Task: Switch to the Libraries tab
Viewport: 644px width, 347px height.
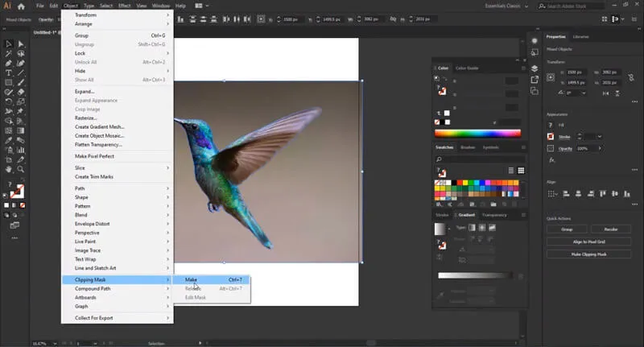Action: 581,36
